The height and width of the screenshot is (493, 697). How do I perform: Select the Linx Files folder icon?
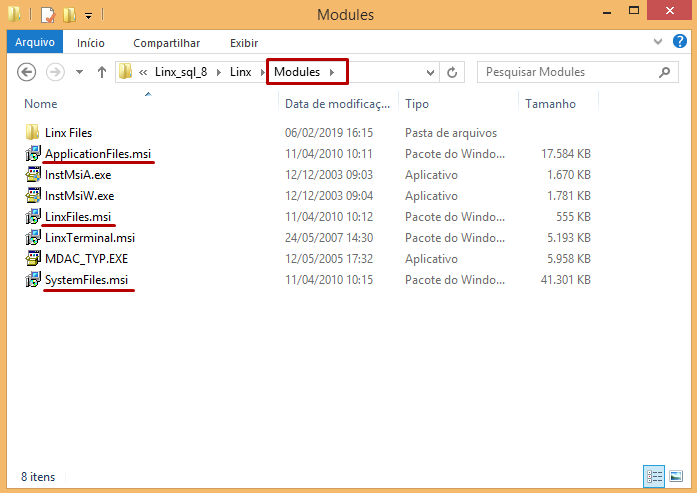click(x=32, y=132)
